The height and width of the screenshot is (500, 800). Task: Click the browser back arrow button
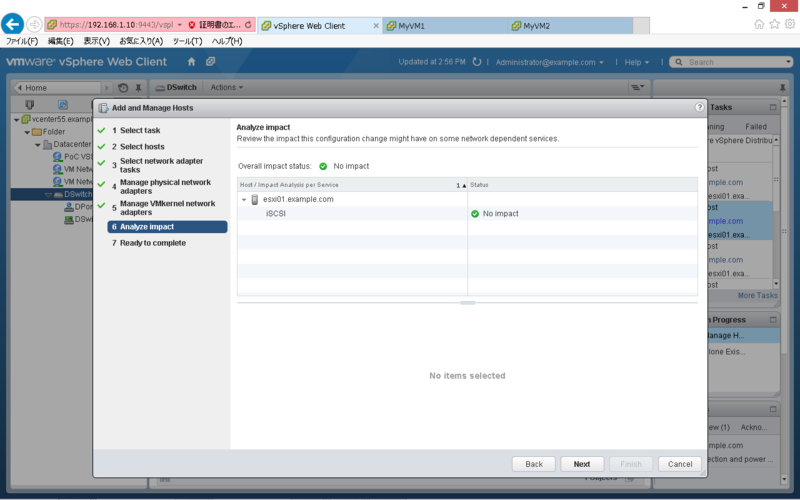(x=13, y=24)
